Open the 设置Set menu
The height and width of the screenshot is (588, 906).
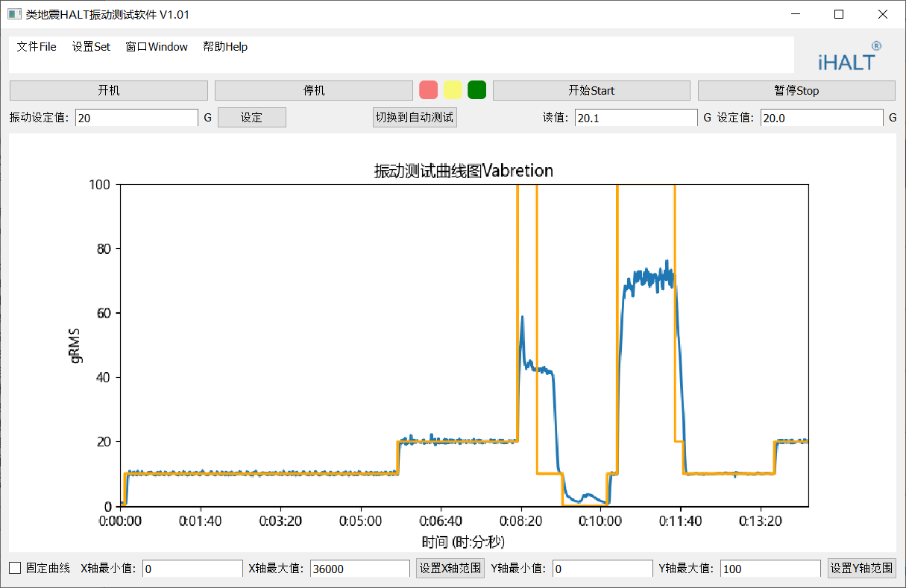coord(91,47)
